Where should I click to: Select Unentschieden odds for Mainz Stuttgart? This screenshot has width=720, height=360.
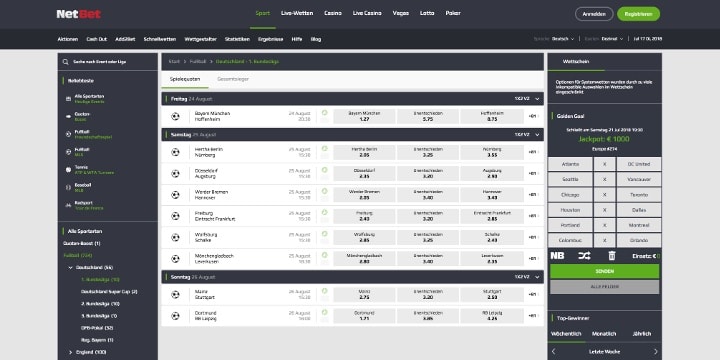pos(428,294)
